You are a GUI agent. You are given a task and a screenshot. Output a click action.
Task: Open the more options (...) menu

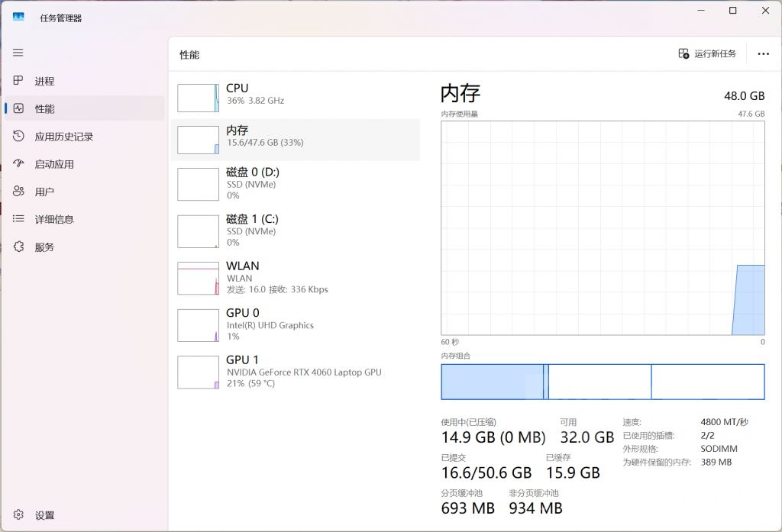point(763,53)
